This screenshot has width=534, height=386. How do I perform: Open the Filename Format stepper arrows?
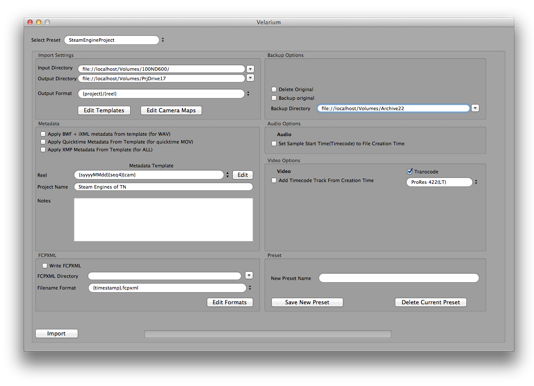click(250, 288)
